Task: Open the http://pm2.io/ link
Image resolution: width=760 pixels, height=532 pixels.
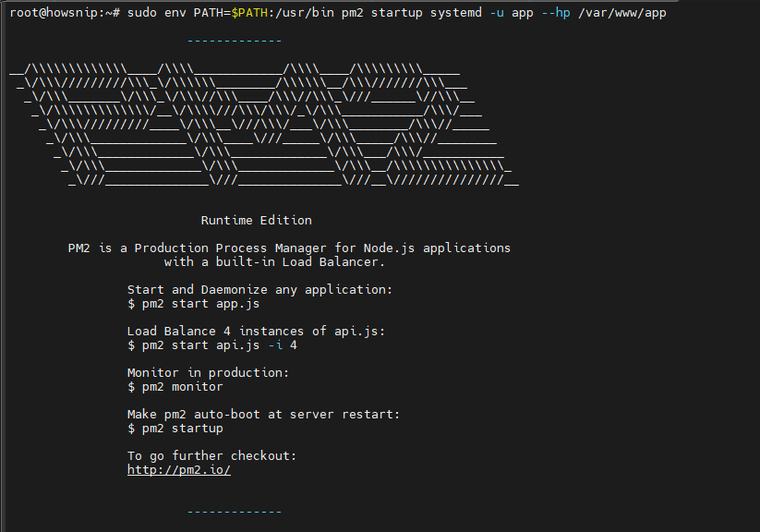Action: pyautogui.click(x=179, y=470)
